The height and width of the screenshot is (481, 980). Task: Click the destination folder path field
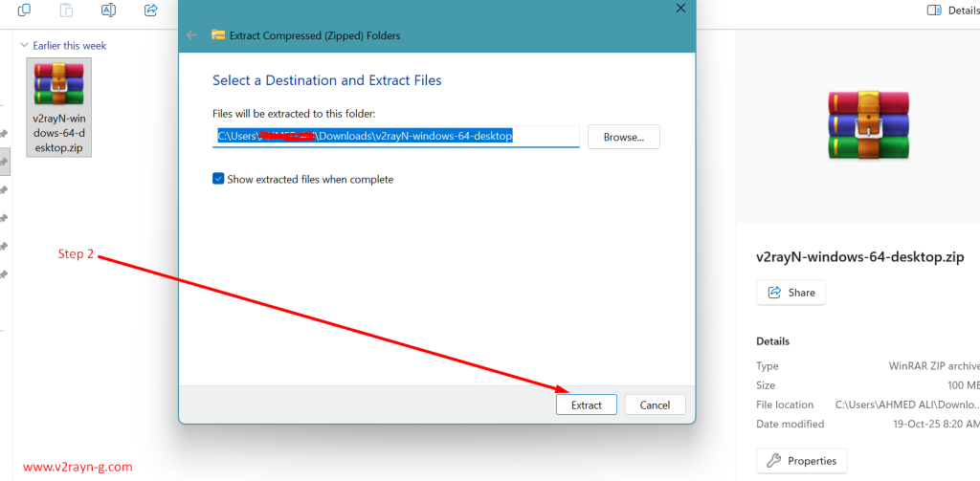coord(395,136)
